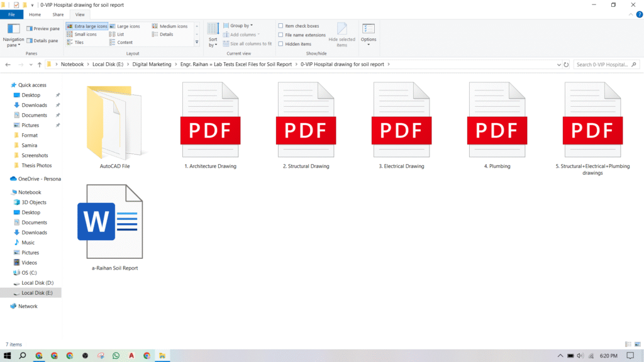This screenshot has width=644, height=362.
Task: Click the Up arrow navigation button
Action: pos(40,64)
